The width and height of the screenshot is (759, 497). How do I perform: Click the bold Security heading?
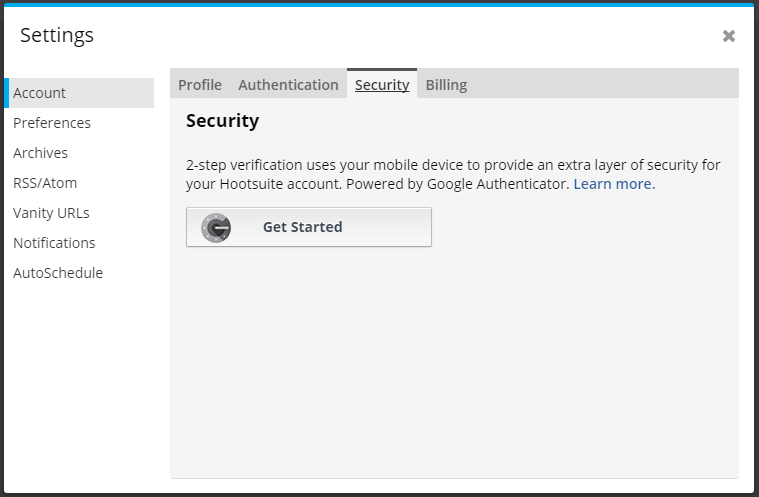tap(222, 120)
